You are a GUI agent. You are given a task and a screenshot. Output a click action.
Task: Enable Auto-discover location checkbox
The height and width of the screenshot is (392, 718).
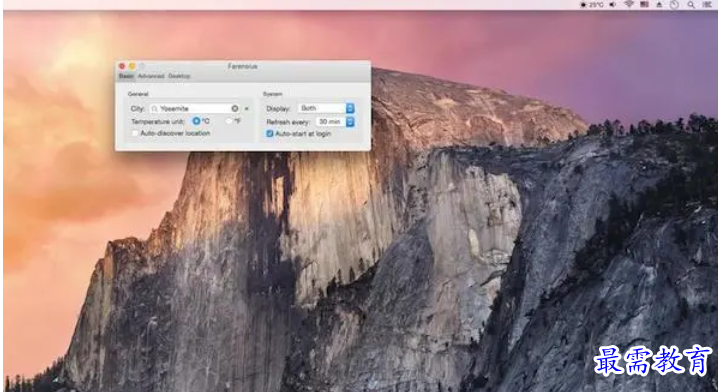pyautogui.click(x=135, y=133)
